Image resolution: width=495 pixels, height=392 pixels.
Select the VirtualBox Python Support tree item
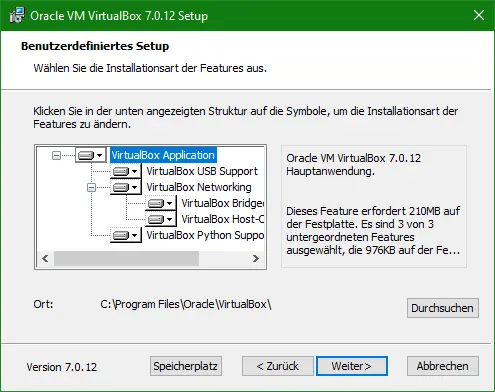coord(205,235)
